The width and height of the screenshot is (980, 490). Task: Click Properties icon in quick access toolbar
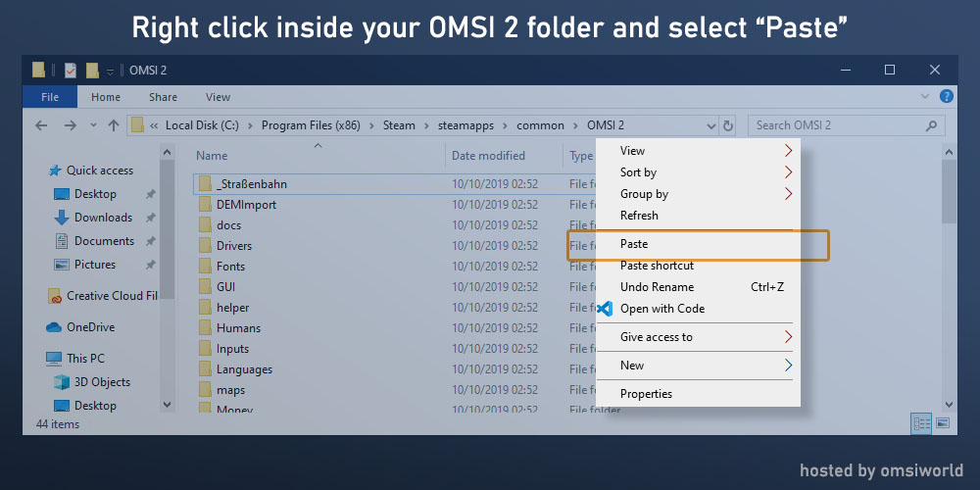[70, 70]
